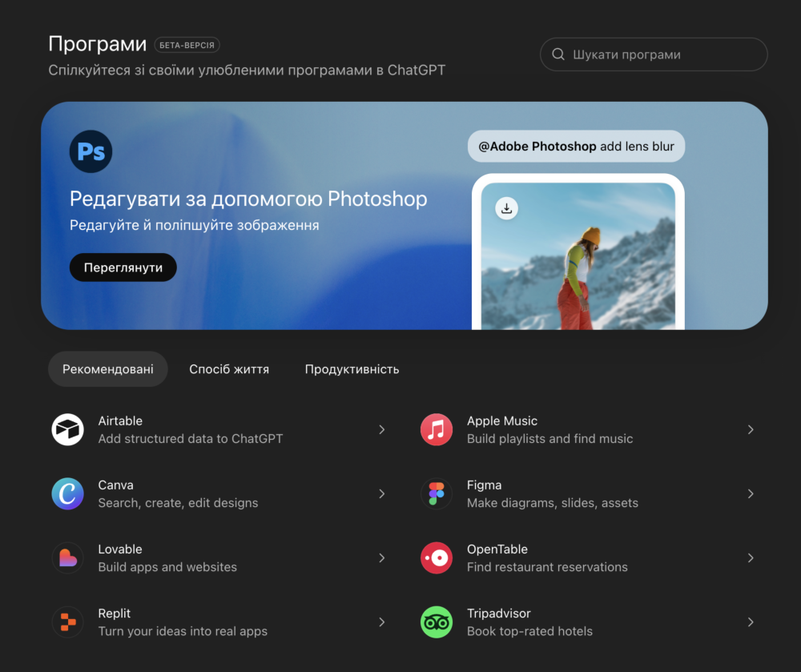Image resolution: width=801 pixels, height=672 pixels.
Task: Click the Replit app icon
Action: [x=68, y=622]
